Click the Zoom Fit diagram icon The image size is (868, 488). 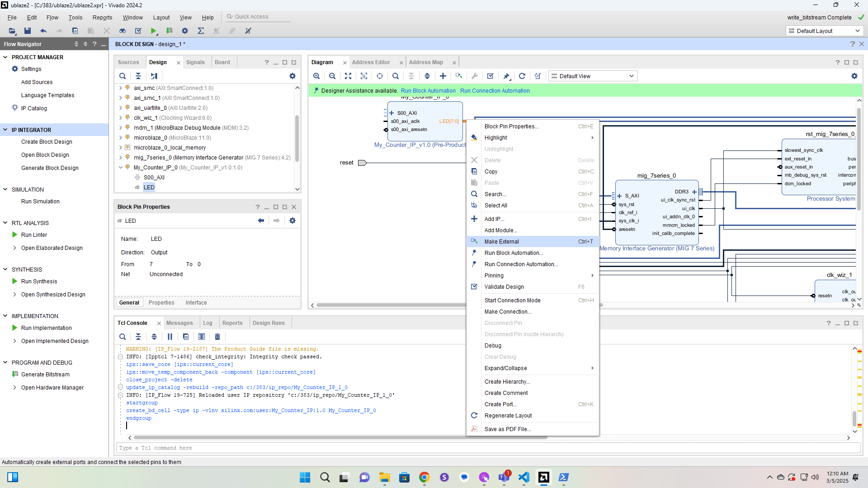[348, 76]
